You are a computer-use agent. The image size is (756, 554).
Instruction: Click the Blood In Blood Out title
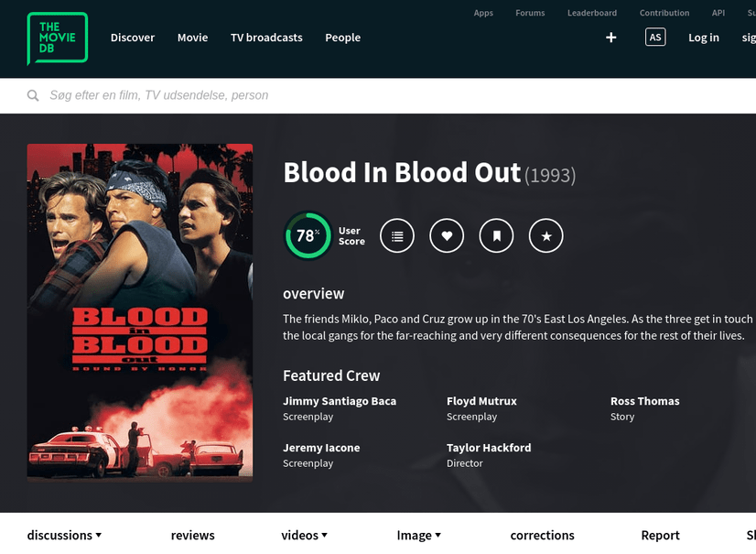click(402, 173)
